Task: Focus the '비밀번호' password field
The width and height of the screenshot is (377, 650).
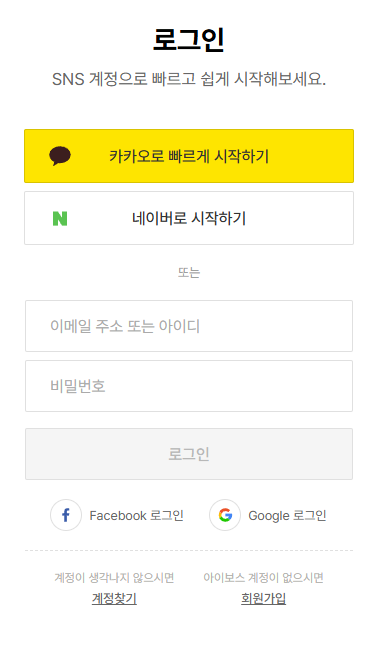Action: pyautogui.click(x=189, y=386)
